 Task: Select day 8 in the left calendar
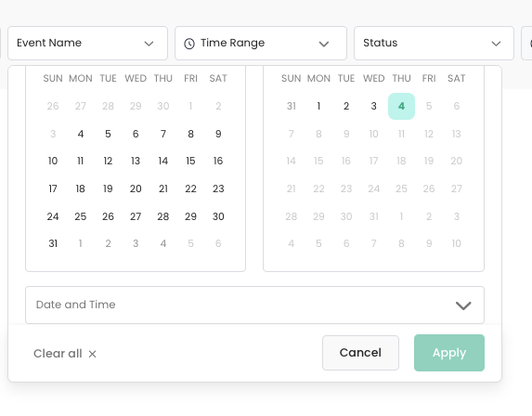(190, 134)
